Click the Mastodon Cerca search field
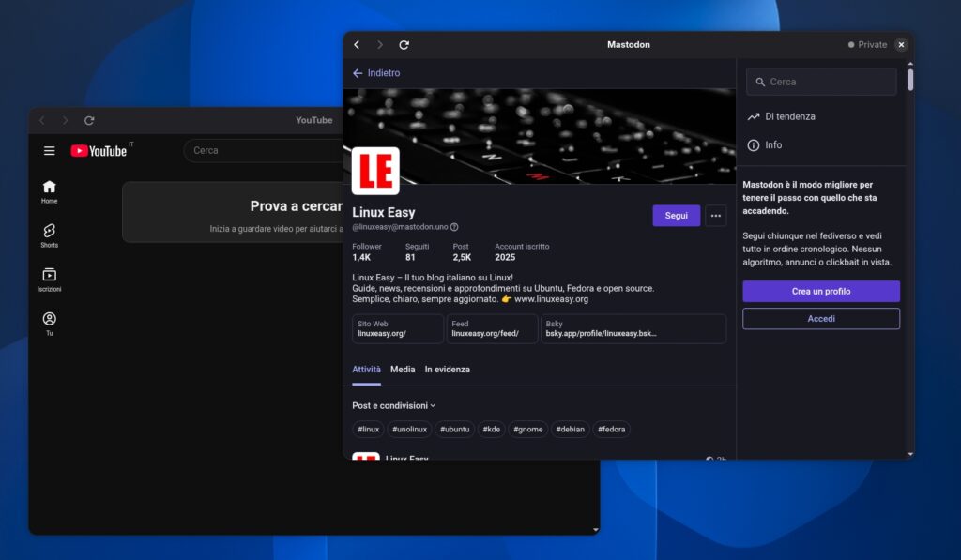Screen dimensions: 961x560 [821, 82]
